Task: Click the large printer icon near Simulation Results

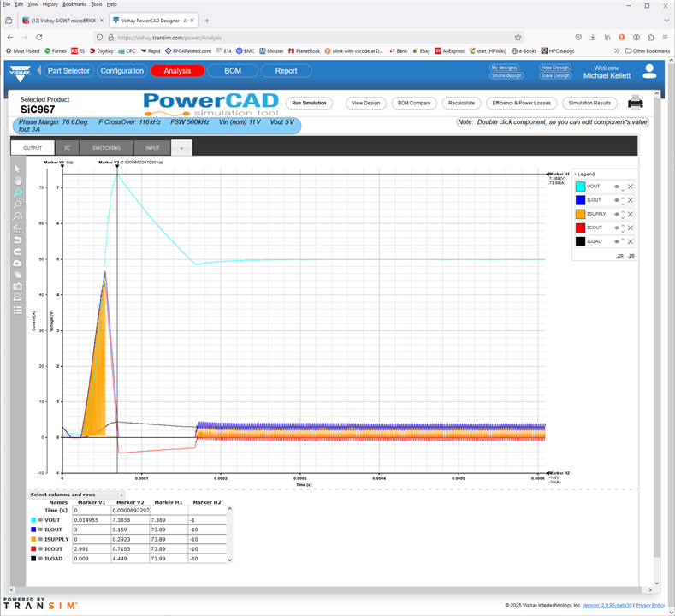Action: [x=636, y=103]
